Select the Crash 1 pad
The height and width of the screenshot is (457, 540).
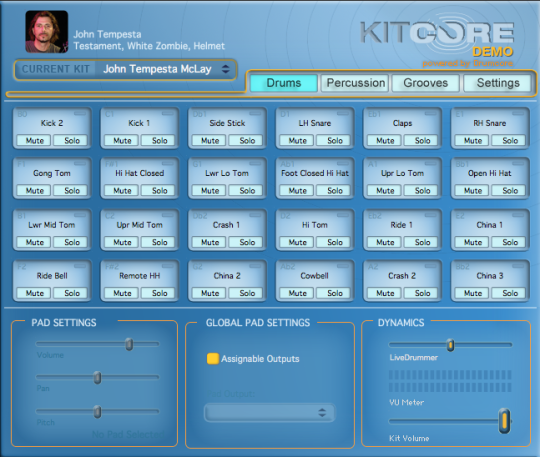click(227, 225)
